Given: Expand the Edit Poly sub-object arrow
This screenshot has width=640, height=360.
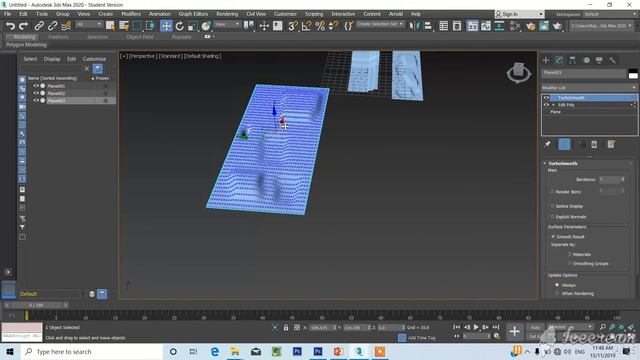Looking at the screenshot, I should point(553,105).
